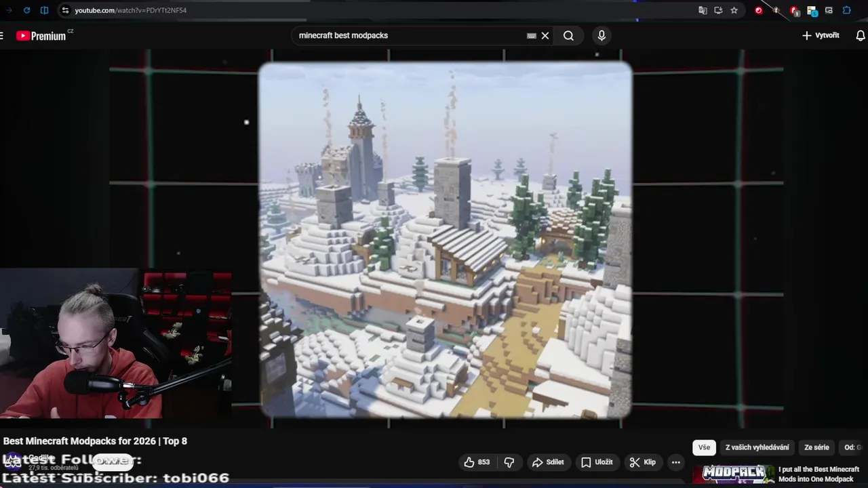This screenshot has width=868, height=488.
Task: Click the youtube.com URL address bar
Action: point(131,10)
